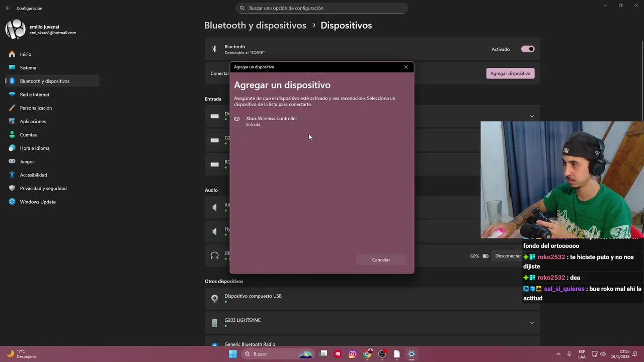Select Xbox Wireless Controller in the device list
The width and height of the screenshot is (644, 362).
(322, 121)
